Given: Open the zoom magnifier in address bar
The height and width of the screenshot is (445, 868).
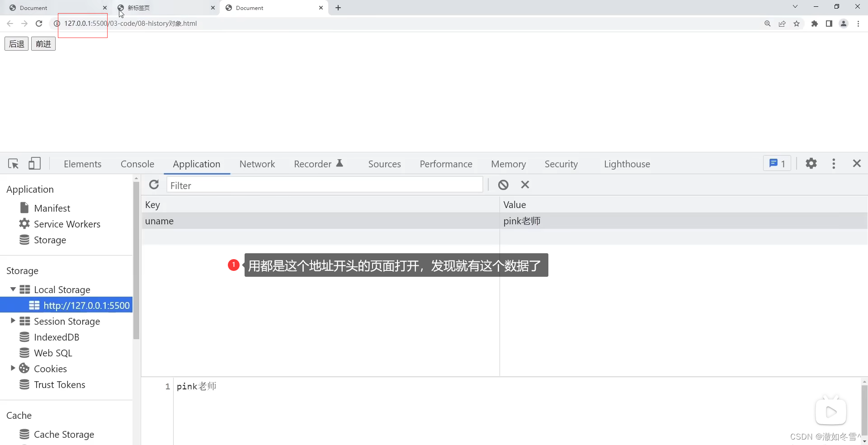Looking at the screenshot, I should click(x=767, y=24).
